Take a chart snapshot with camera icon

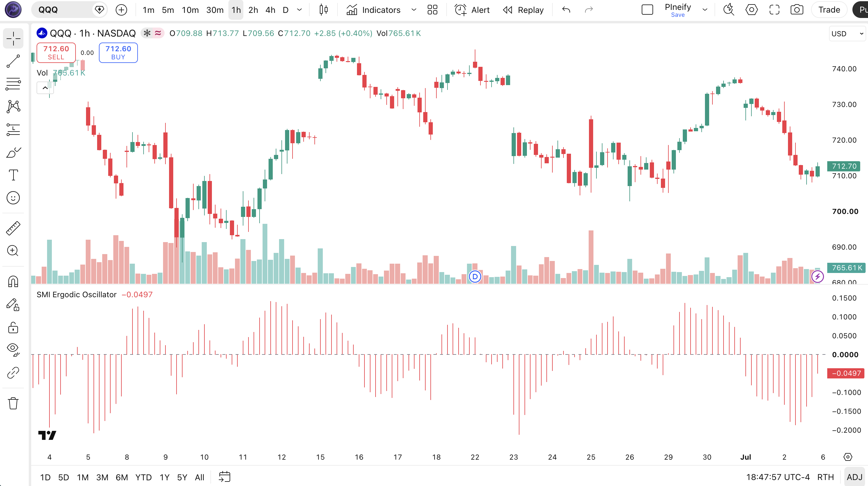click(x=797, y=10)
